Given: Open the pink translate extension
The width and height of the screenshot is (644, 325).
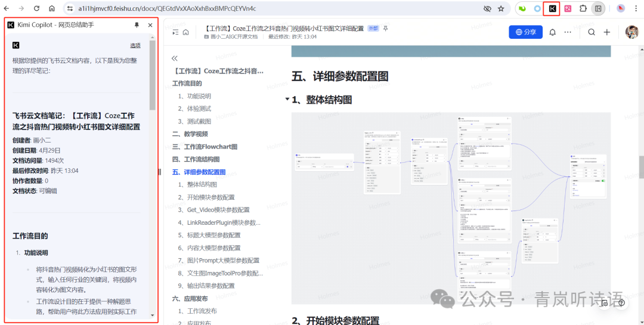Looking at the screenshot, I should tap(568, 8).
